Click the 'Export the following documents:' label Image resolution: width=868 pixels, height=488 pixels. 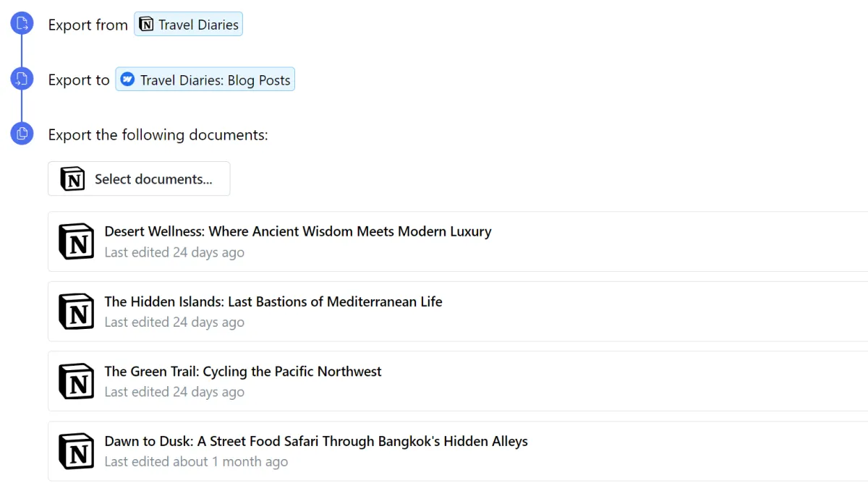click(x=158, y=134)
